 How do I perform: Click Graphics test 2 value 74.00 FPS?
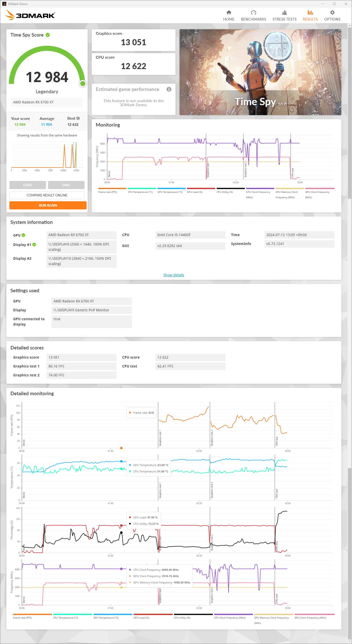click(x=81, y=375)
